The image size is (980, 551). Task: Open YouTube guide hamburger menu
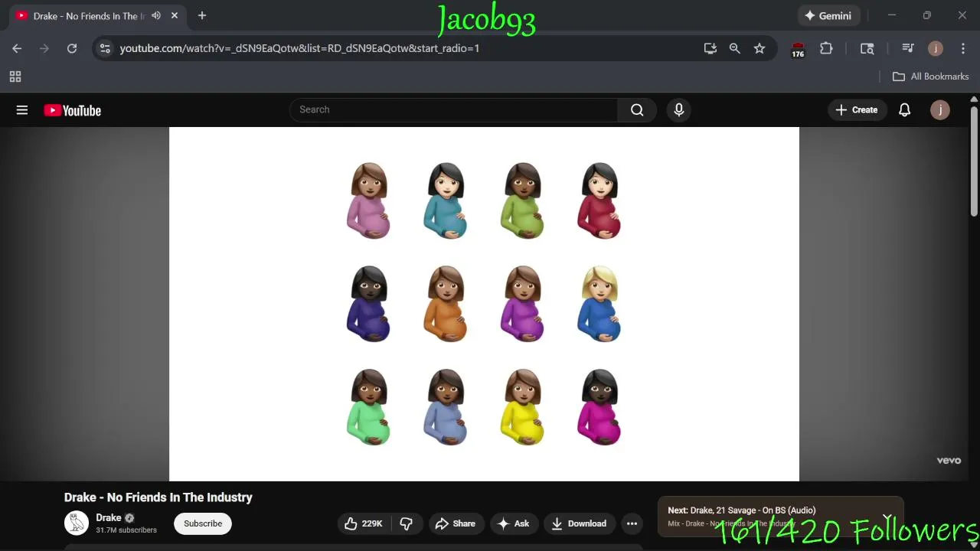pyautogui.click(x=22, y=110)
